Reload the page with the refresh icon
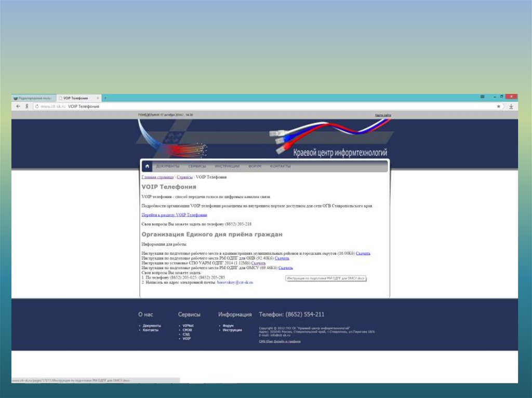 click(36, 106)
